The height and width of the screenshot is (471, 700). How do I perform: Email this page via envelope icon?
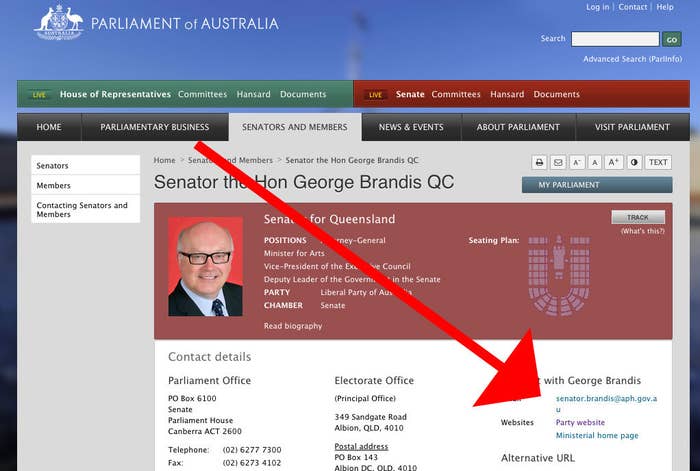pyautogui.click(x=558, y=163)
